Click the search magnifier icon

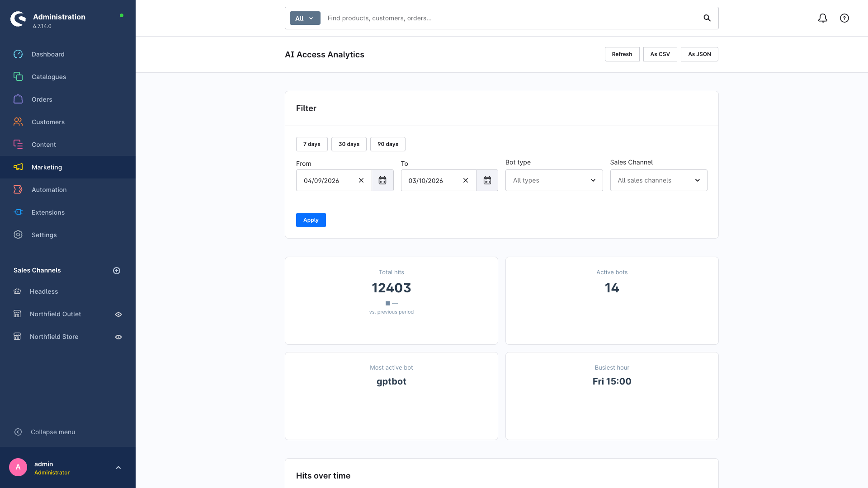[707, 18]
